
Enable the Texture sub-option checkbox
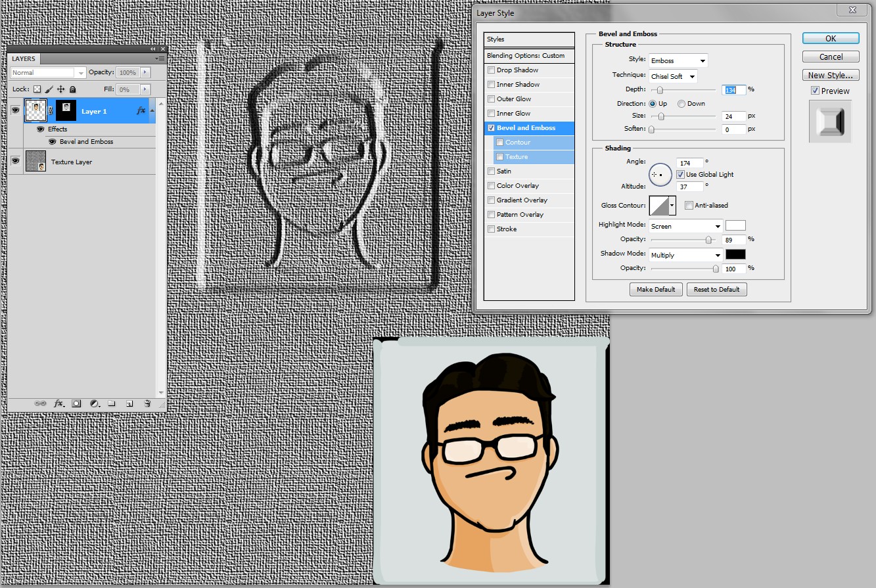pyautogui.click(x=500, y=157)
